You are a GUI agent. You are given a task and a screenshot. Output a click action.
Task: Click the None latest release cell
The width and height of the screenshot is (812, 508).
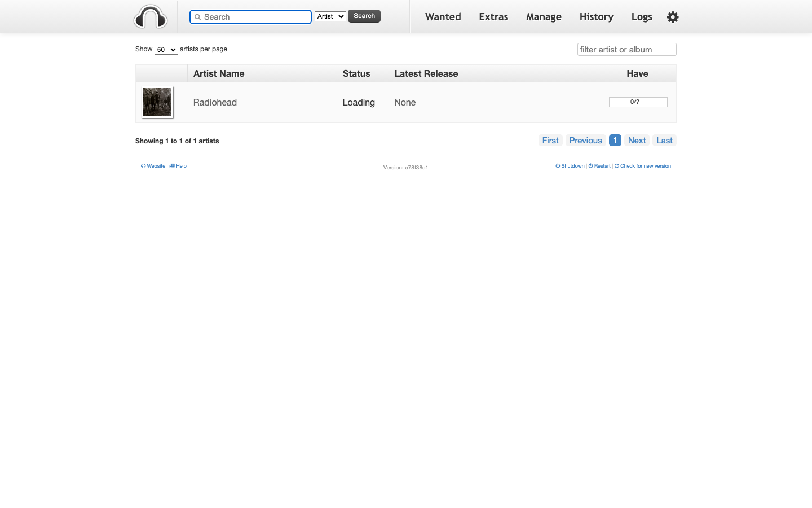[405, 102]
